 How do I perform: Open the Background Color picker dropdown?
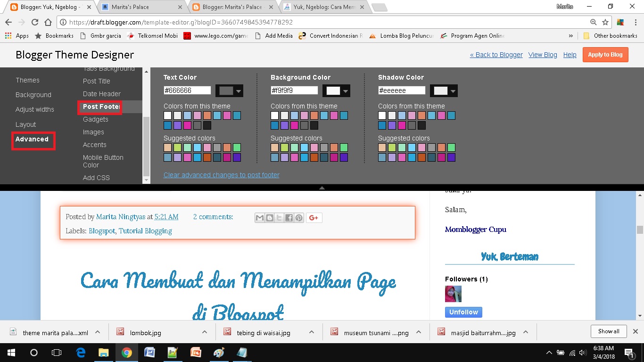pos(336,91)
